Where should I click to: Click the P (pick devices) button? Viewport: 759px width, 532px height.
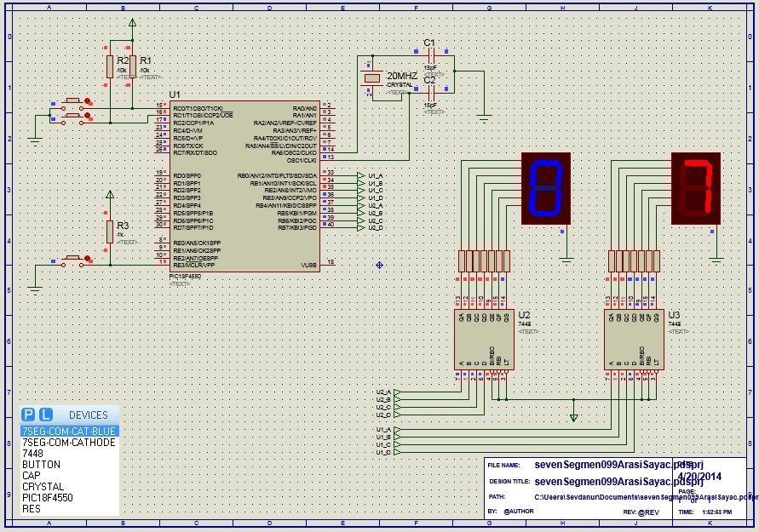click(29, 415)
